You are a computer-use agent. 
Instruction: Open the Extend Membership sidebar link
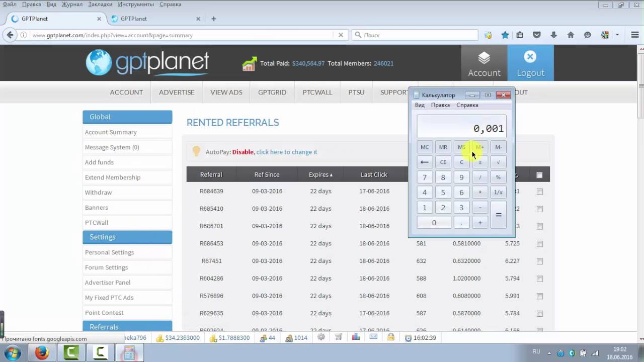coord(113,177)
